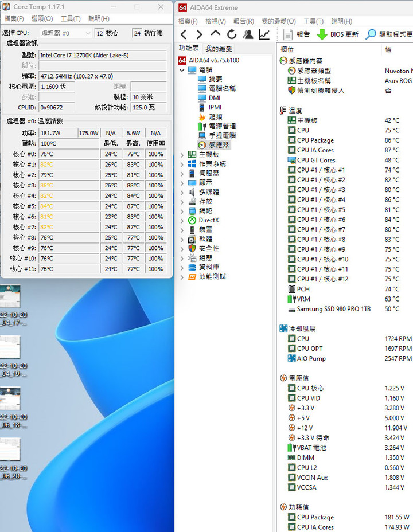Switch to the 功能表 tab
The width and height of the screenshot is (413, 532).
pyautogui.click(x=189, y=48)
